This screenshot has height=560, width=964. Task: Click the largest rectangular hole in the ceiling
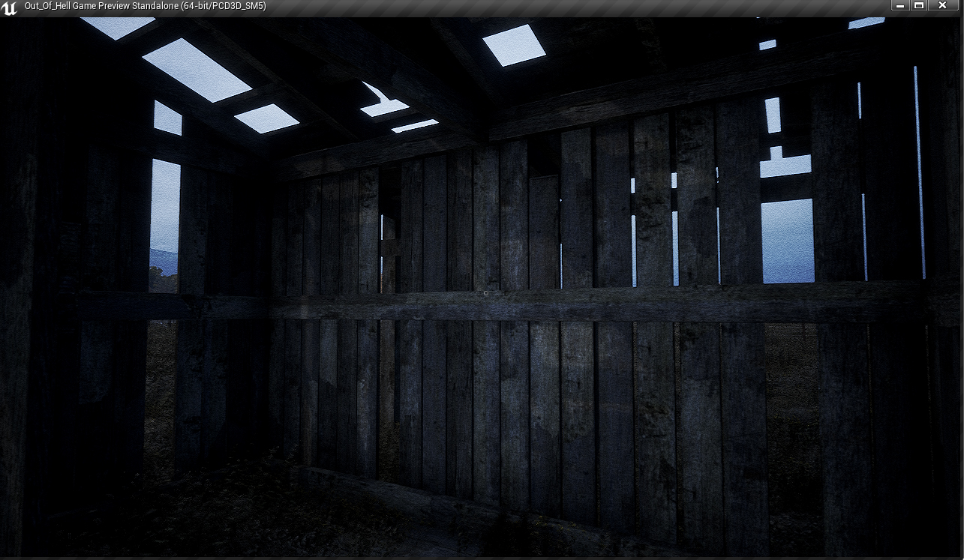pos(197,70)
